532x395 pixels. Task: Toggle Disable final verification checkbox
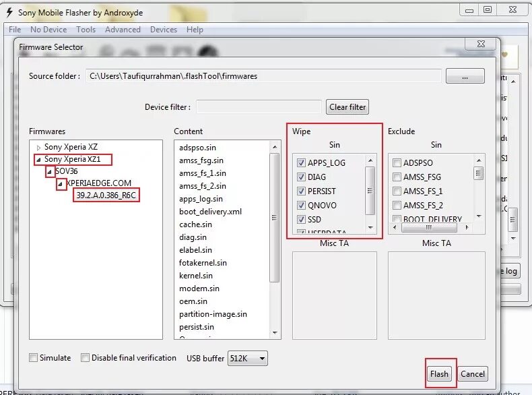tap(85, 358)
